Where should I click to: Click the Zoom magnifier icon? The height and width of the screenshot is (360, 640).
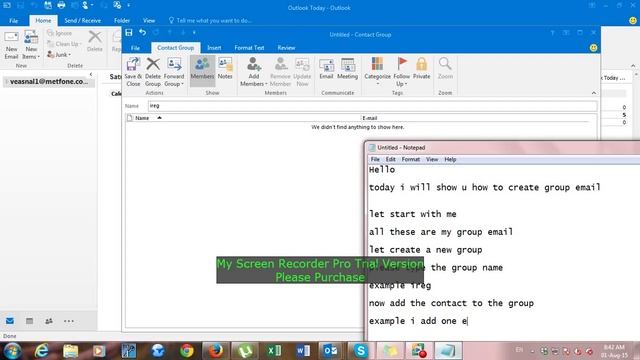coord(445,69)
